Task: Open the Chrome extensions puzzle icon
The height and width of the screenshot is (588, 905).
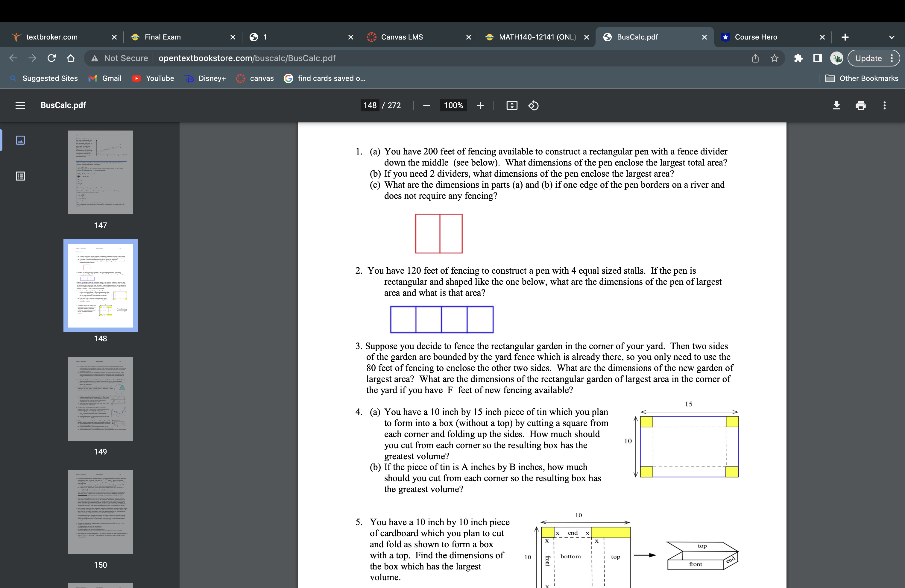Action: [798, 58]
